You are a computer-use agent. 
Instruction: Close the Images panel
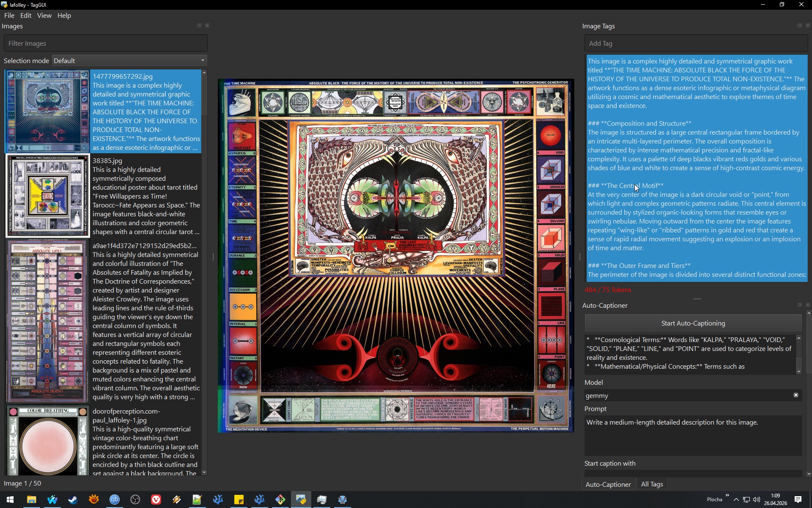click(207, 26)
